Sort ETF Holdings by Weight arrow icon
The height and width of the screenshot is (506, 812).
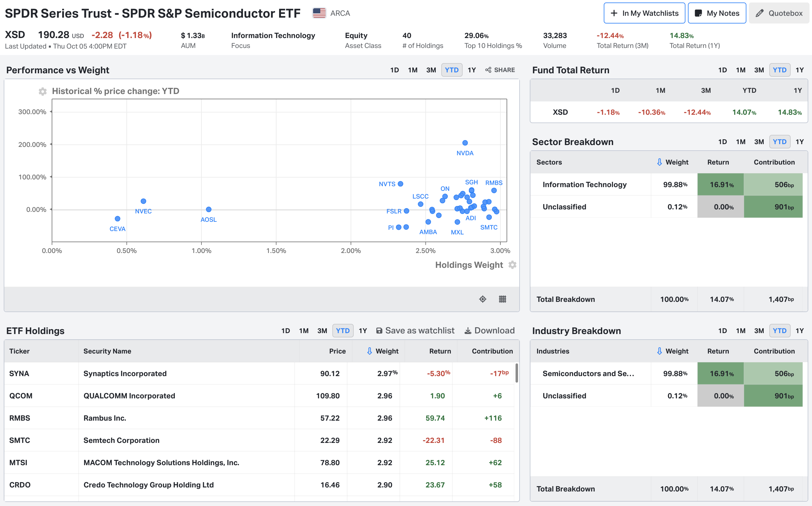(369, 351)
